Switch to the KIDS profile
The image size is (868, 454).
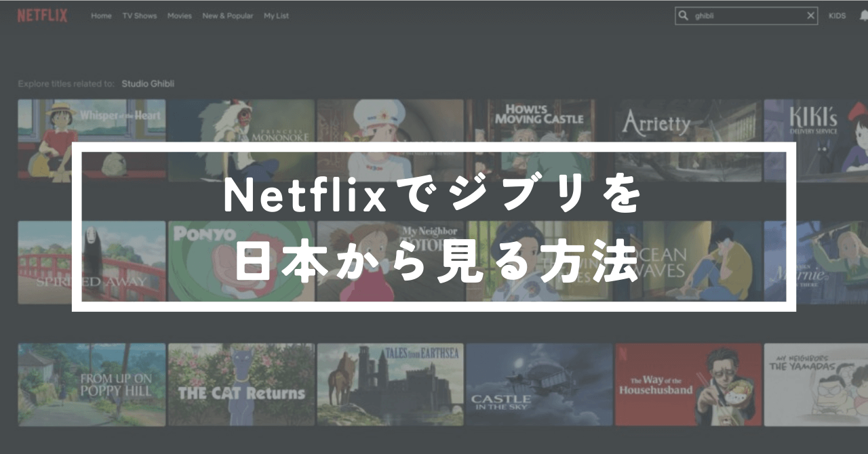[x=837, y=16]
